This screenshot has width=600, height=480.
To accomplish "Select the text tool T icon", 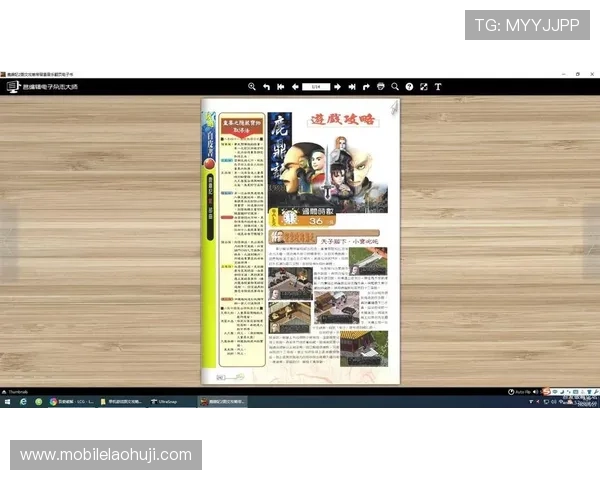I will coord(438,87).
